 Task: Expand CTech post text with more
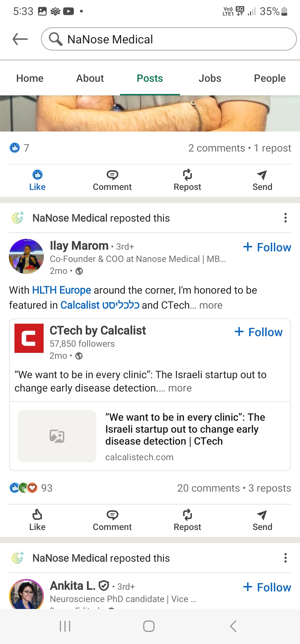[180, 388]
